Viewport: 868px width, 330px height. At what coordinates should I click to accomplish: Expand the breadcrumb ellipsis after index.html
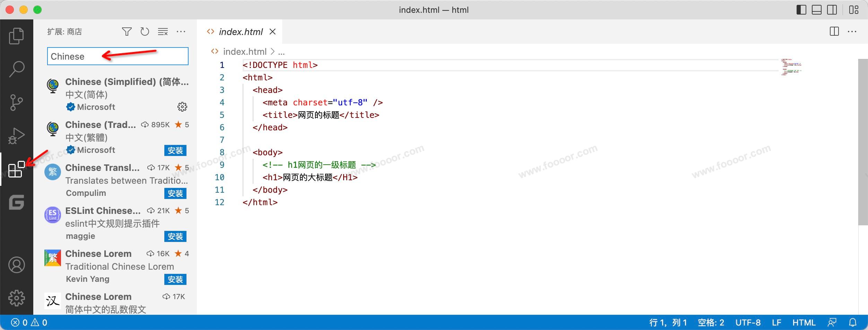[281, 52]
